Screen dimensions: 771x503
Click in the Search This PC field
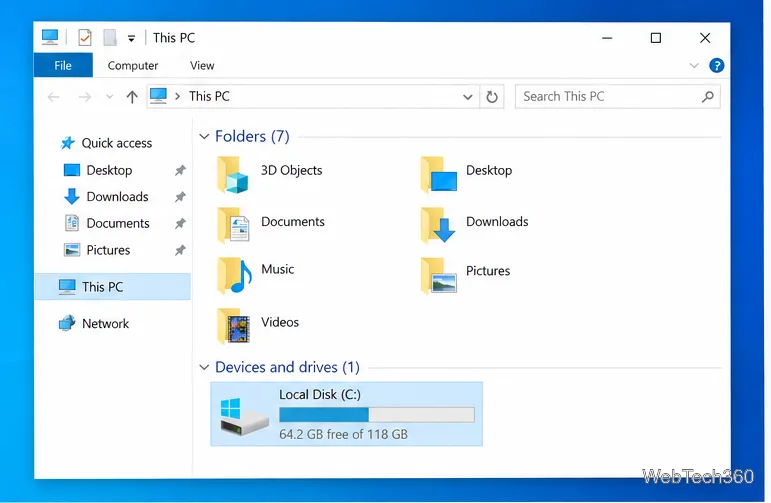point(618,96)
